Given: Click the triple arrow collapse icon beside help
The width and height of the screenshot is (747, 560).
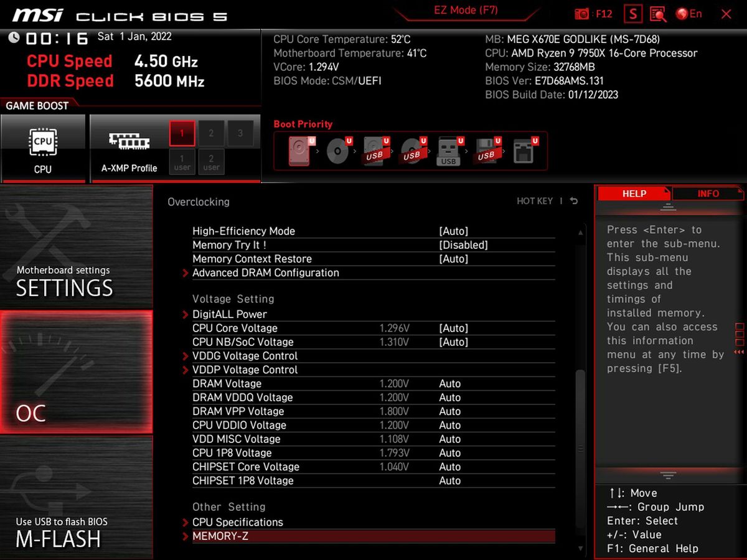Looking at the screenshot, I should pyautogui.click(x=739, y=352).
